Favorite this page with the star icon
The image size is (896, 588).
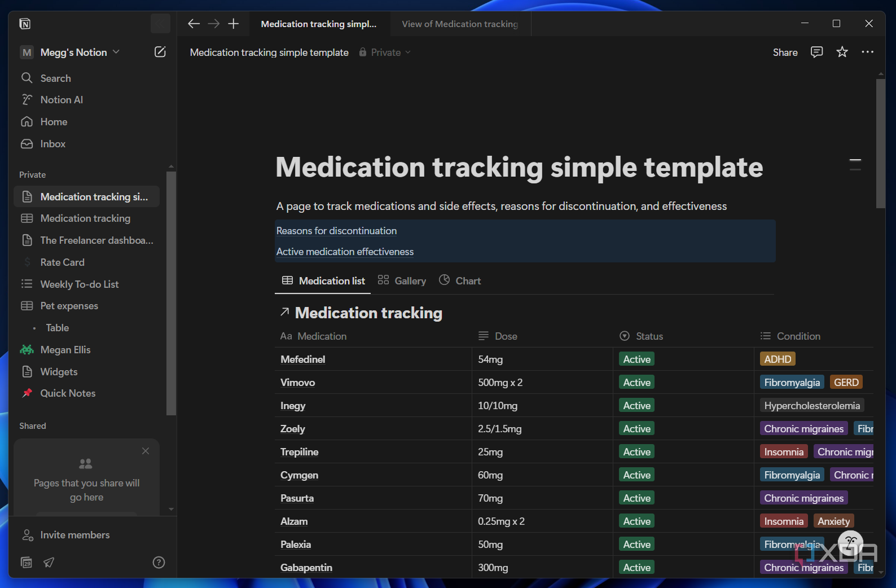[x=842, y=52]
